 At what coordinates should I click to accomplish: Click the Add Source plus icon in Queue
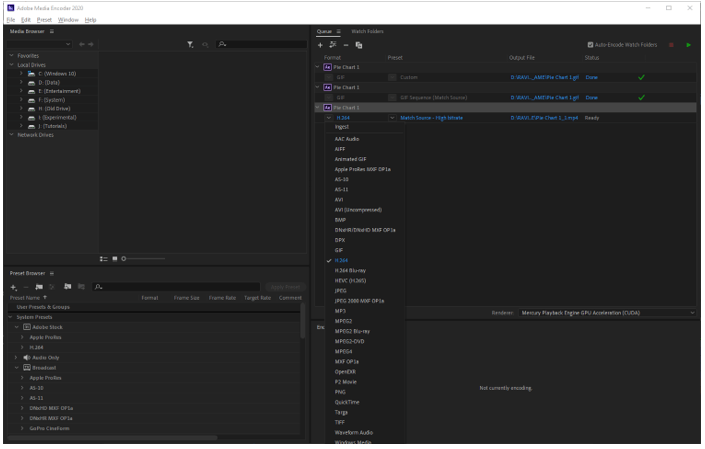click(x=320, y=45)
